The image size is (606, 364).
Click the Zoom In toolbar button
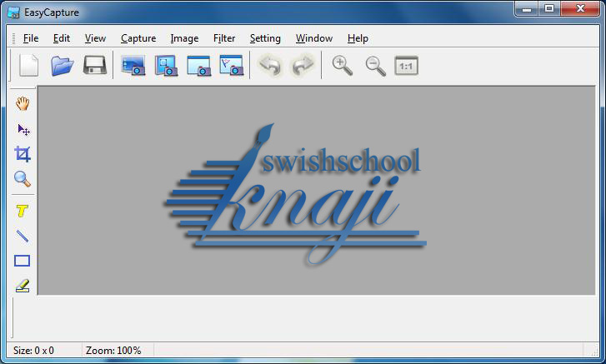(x=342, y=66)
